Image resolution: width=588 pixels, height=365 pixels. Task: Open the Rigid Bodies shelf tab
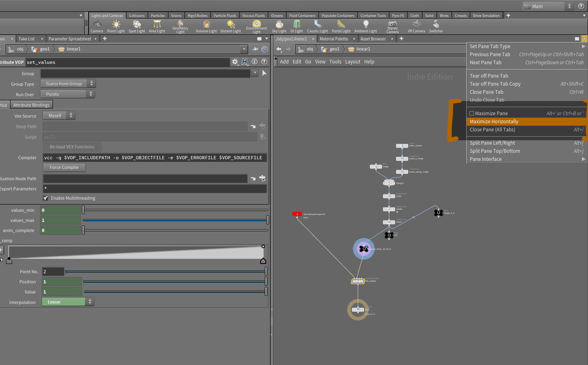click(x=197, y=15)
